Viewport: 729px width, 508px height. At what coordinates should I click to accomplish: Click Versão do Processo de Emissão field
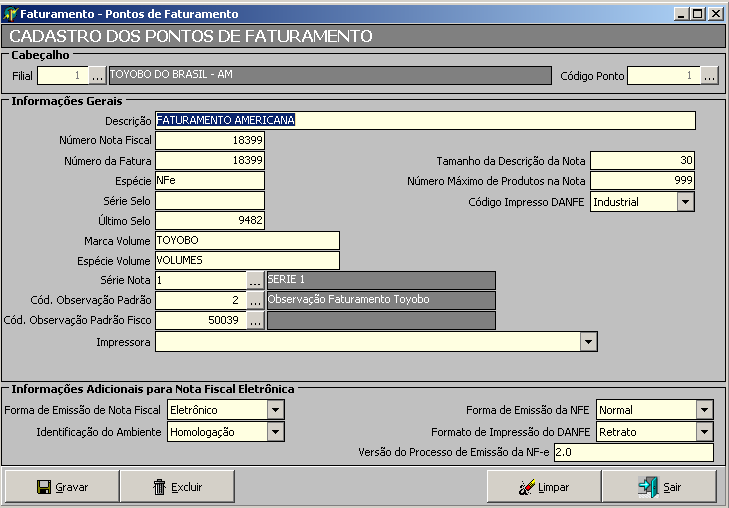633,453
